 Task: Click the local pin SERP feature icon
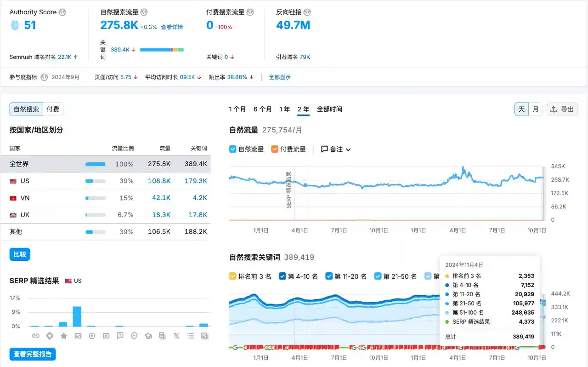point(134,336)
